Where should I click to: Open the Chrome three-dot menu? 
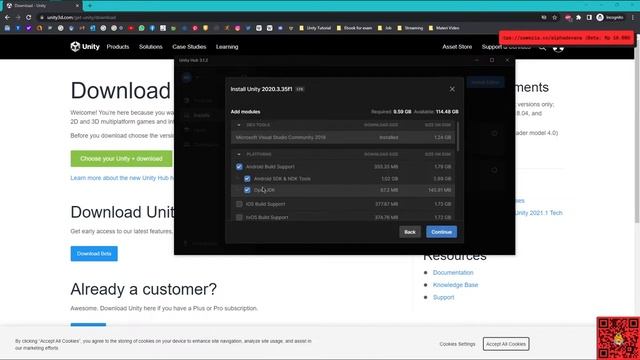point(633,18)
